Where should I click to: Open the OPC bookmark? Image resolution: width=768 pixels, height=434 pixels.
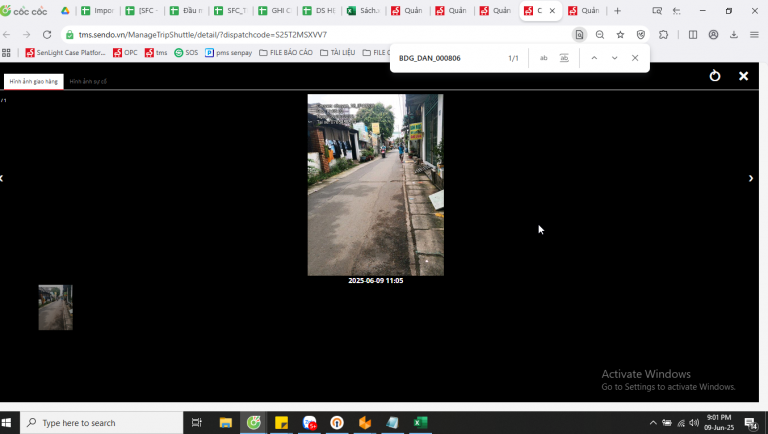click(125, 52)
